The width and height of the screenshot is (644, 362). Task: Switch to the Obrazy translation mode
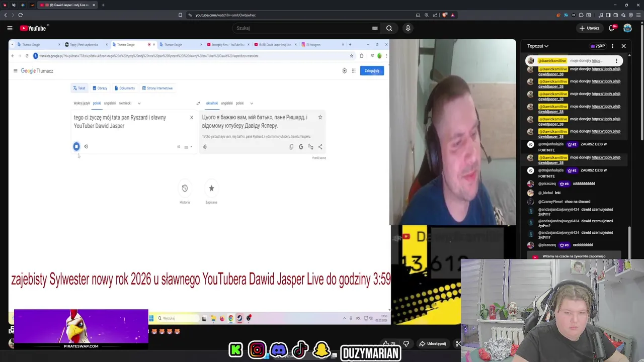tap(100, 88)
